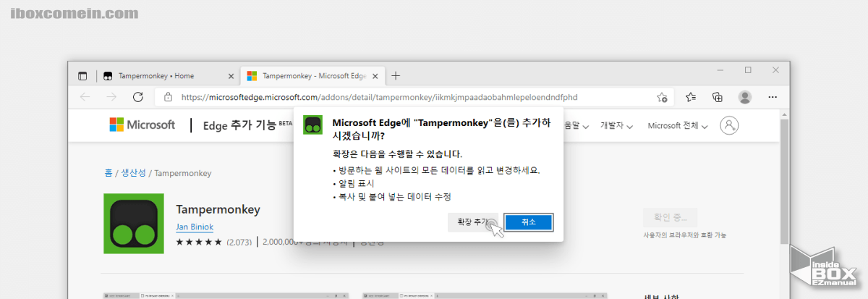The height and width of the screenshot is (299, 868).
Task: Click the 취소 button in the dialog
Action: click(529, 222)
